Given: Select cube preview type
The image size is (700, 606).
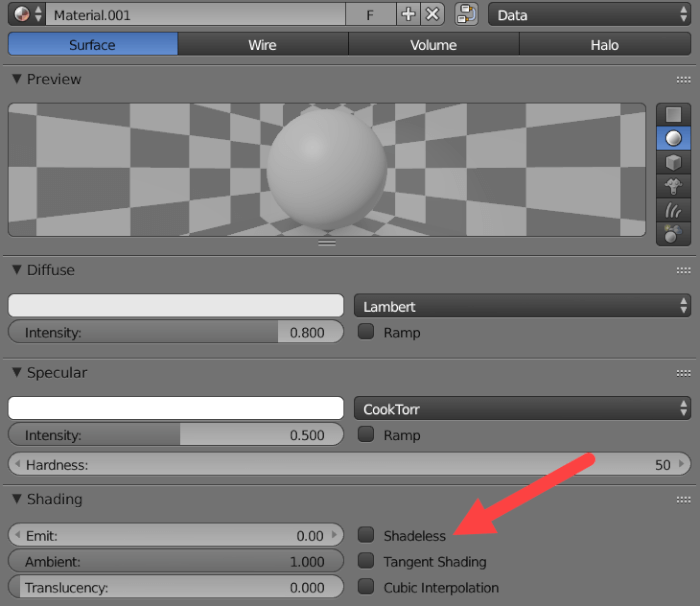Looking at the screenshot, I should click(x=673, y=162).
